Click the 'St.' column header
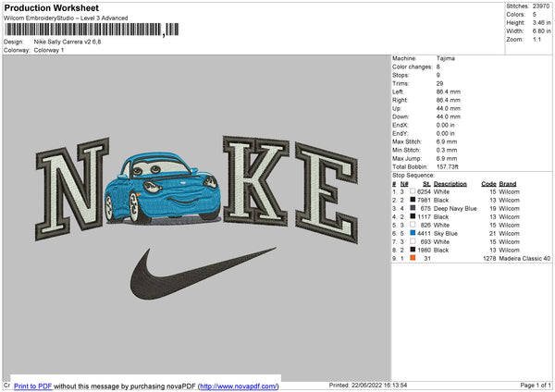The height and width of the screenshot is (392, 555). click(426, 184)
